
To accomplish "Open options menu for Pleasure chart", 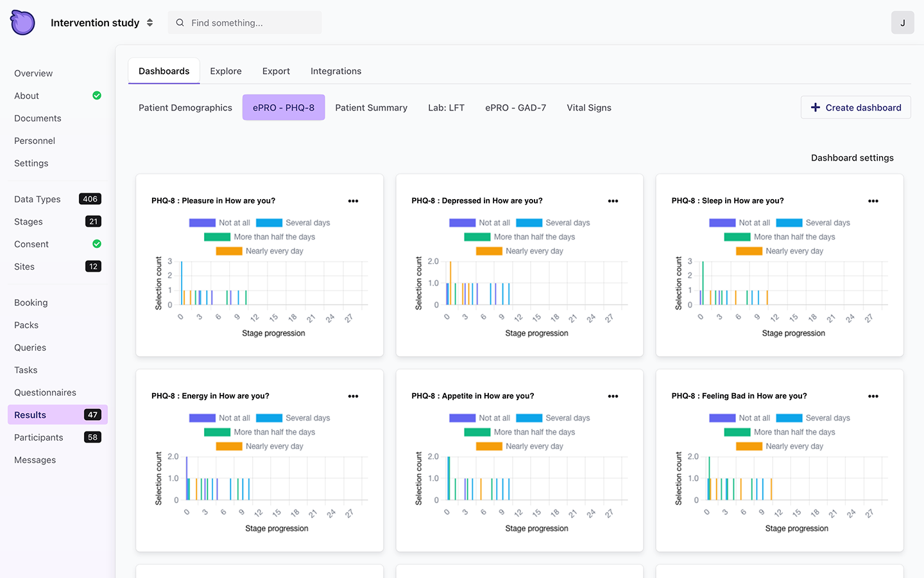I will pyautogui.click(x=353, y=201).
